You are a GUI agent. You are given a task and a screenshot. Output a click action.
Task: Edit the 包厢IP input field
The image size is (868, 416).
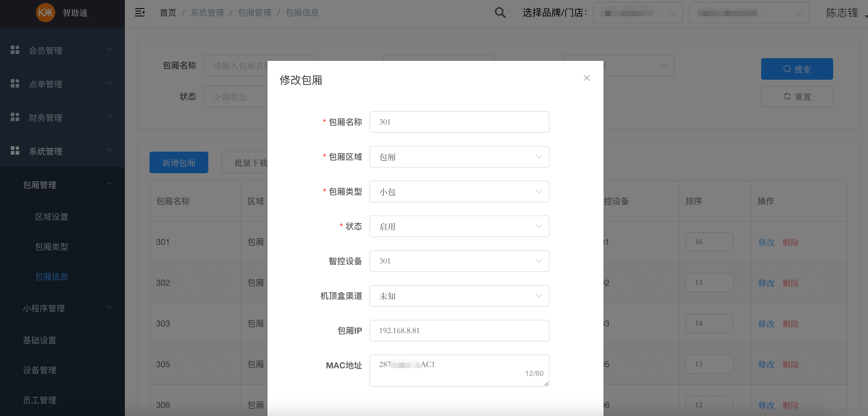(x=459, y=331)
